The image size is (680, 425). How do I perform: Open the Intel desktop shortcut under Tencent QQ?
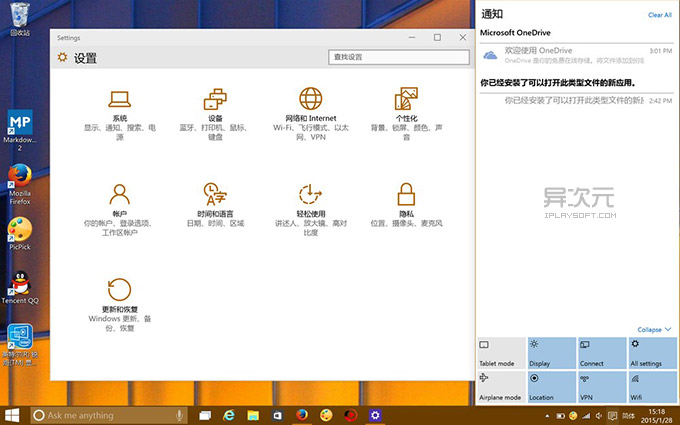click(20, 345)
